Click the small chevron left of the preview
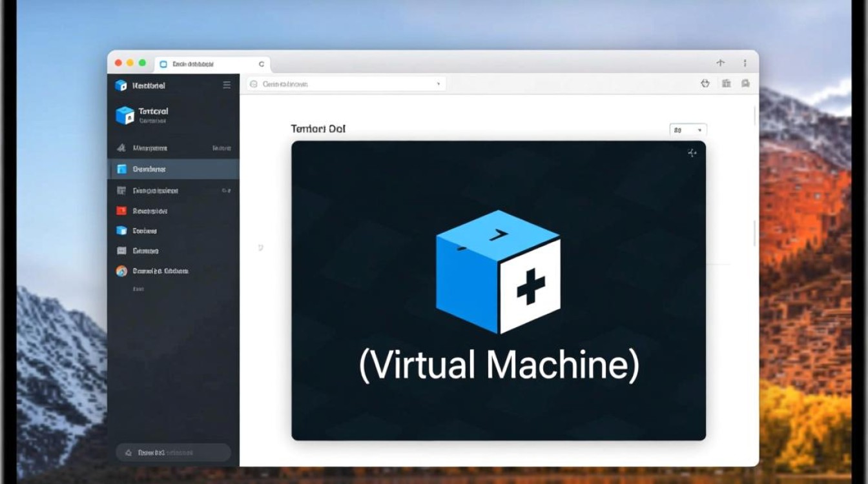 261,247
